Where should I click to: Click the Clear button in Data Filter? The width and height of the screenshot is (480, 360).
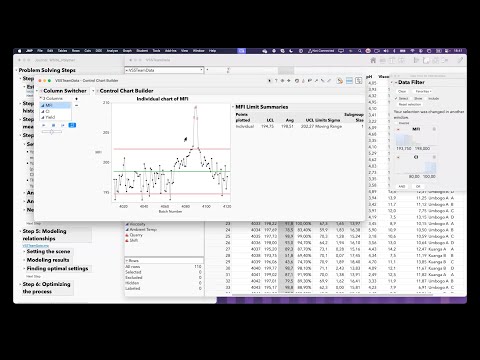[x=402, y=91]
